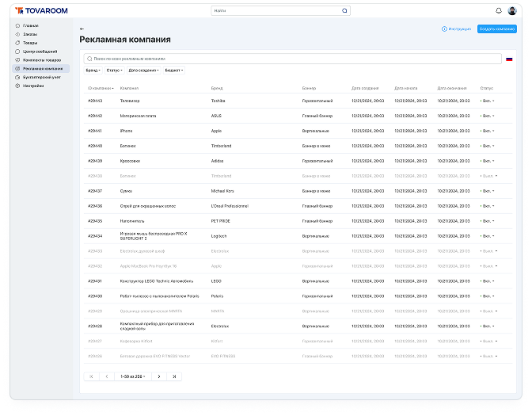This screenshot has width=532, height=416.
Task: Click campaign ID #29437
Action: [95, 191]
